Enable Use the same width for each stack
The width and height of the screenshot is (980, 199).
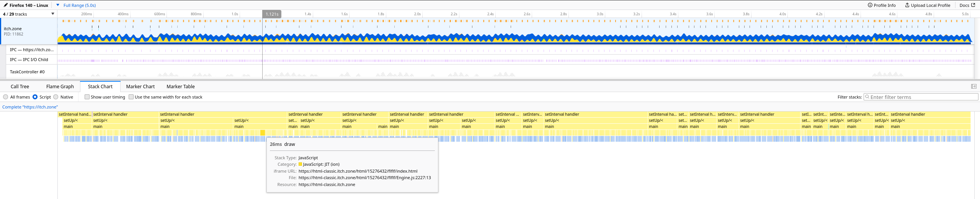[x=131, y=97]
